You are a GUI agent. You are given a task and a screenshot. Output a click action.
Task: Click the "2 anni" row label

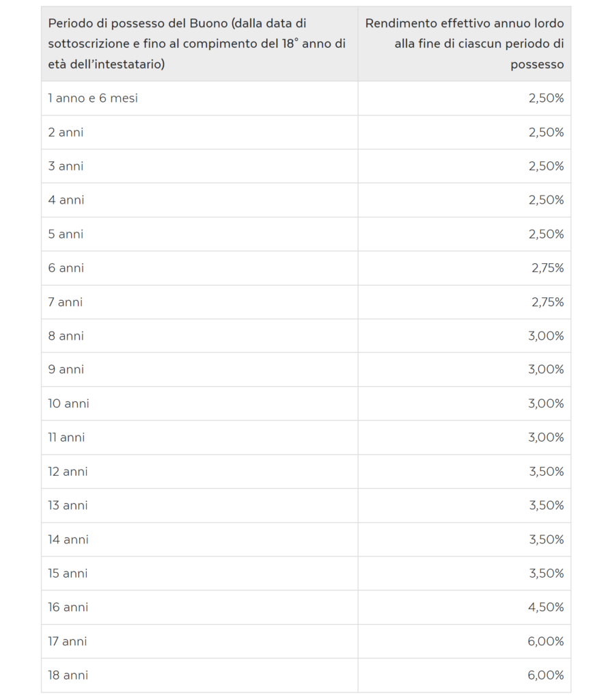click(x=66, y=133)
